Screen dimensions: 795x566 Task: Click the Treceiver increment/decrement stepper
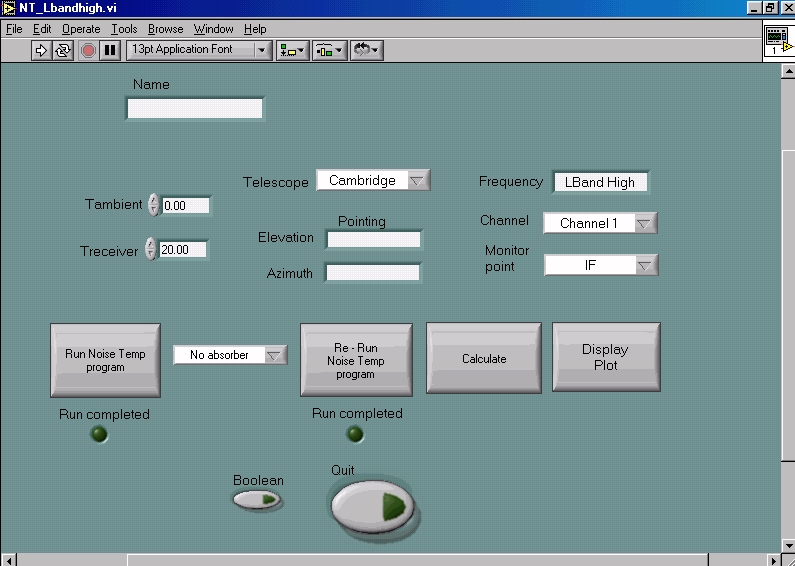pyautogui.click(x=151, y=249)
